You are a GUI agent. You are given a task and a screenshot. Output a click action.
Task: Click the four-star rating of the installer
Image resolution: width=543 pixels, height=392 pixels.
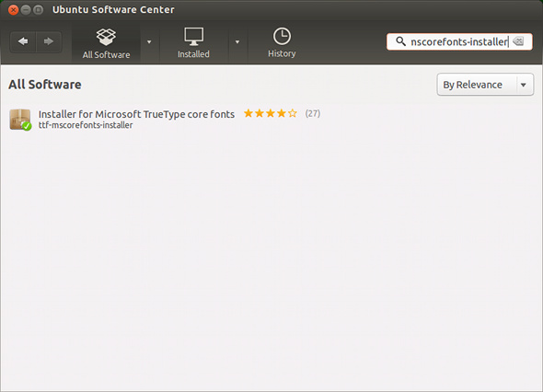pyautogui.click(x=271, y=113)
